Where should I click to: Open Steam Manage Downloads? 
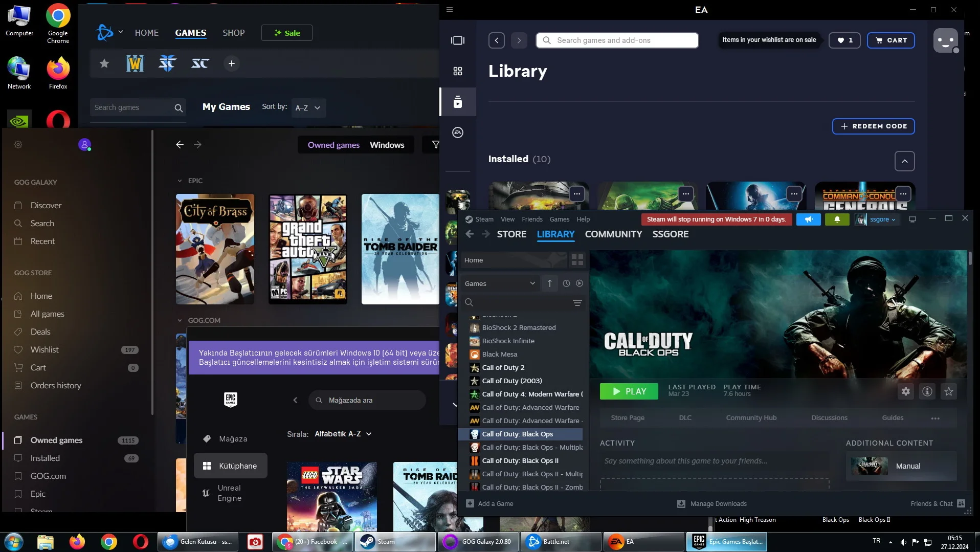pos(712,504)
